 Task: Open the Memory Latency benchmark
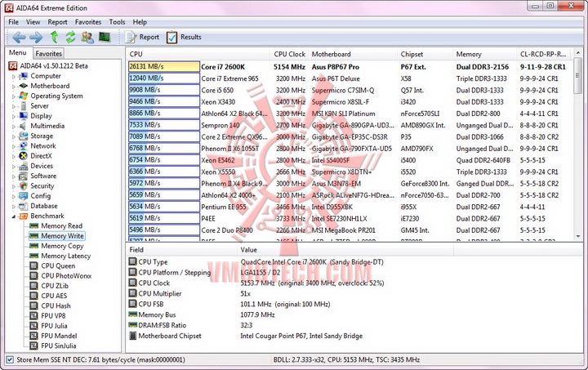pos(66,256)
